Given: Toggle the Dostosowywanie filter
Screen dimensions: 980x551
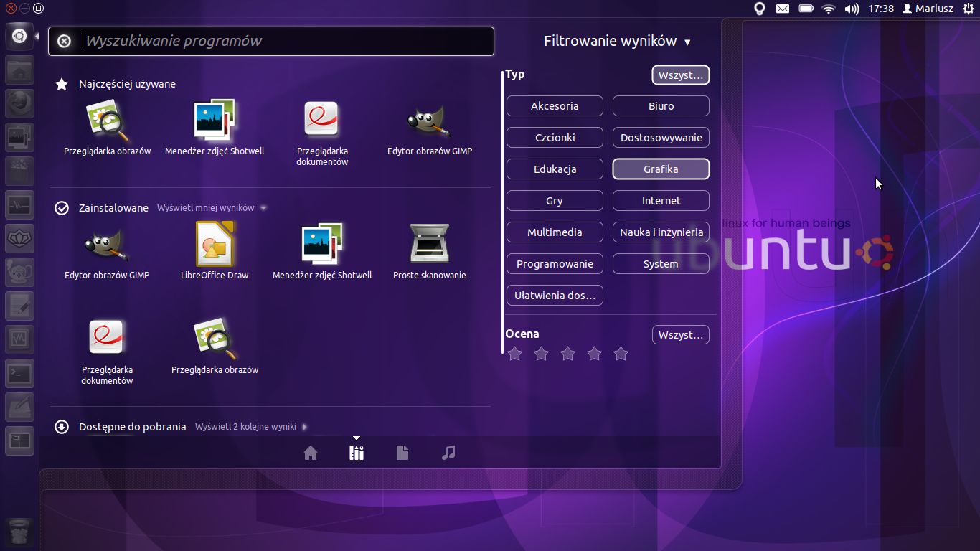Looking at the screenshot, I should (661, 138).
